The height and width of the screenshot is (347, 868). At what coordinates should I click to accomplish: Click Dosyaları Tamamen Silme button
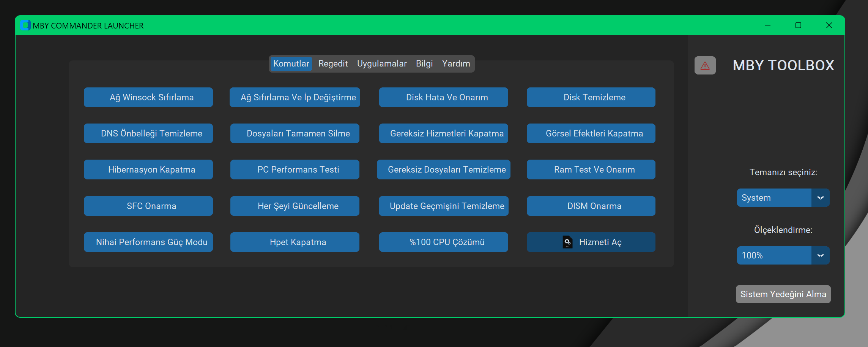coord(295,133)
